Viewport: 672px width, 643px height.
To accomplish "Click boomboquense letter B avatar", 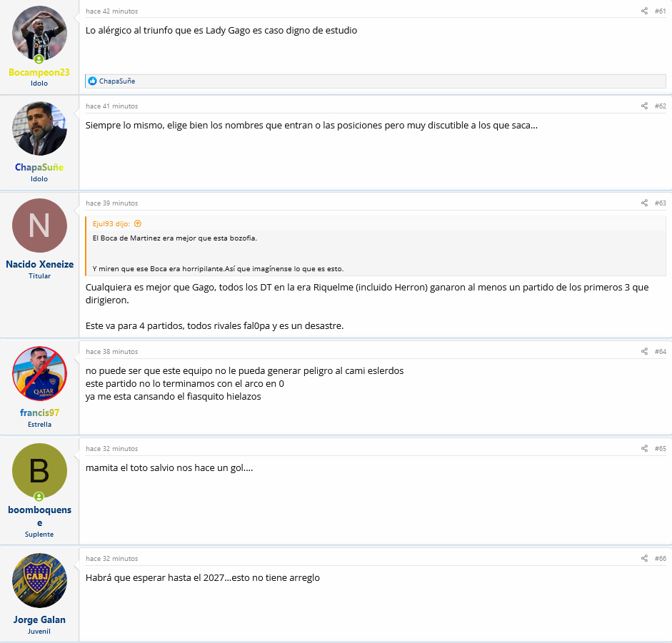I will pos(39,470).
